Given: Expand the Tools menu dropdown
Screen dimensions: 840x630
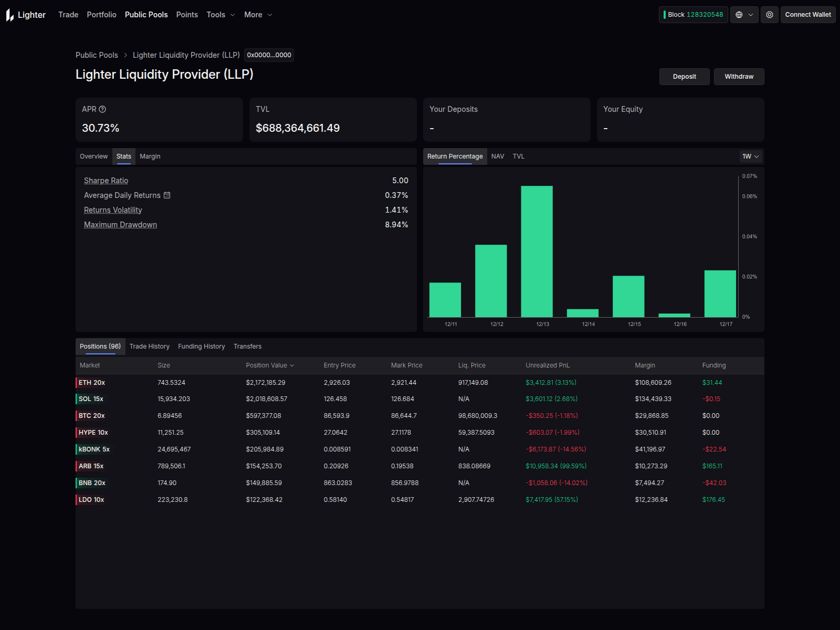Looking at the screenshot, I should [x=220, y=15].
